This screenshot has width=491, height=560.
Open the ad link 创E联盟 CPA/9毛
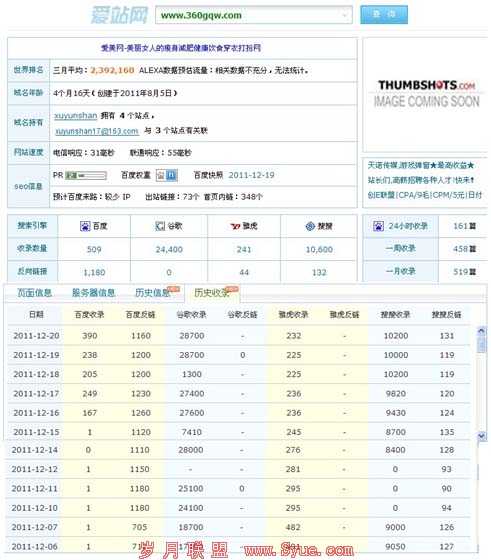[425, 195]
